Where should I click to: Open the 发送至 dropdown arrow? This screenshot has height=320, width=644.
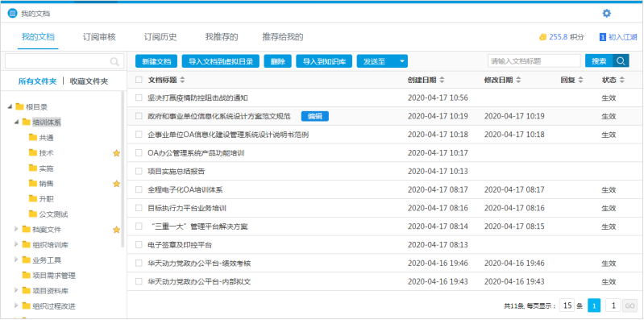(x=402, y=61)
